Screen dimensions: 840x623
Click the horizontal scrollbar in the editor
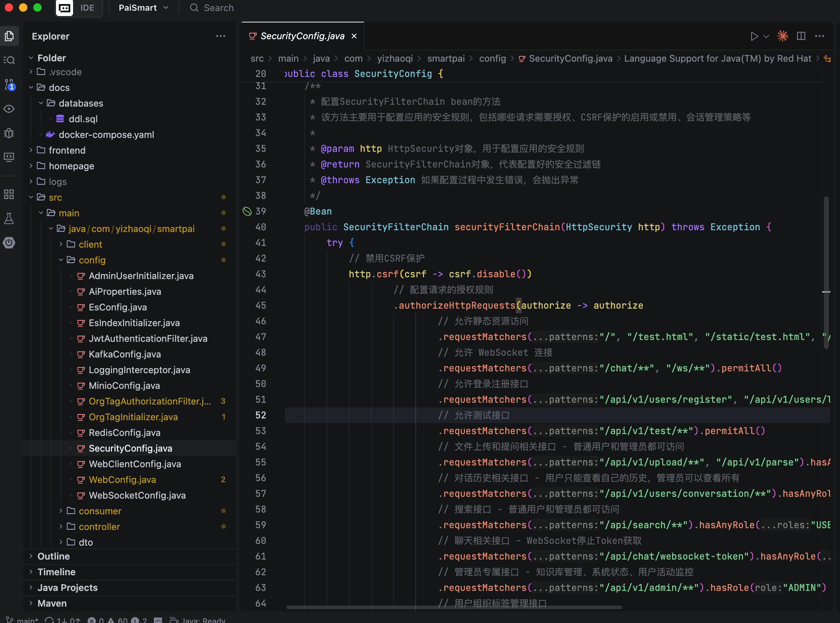pos(454,607)
